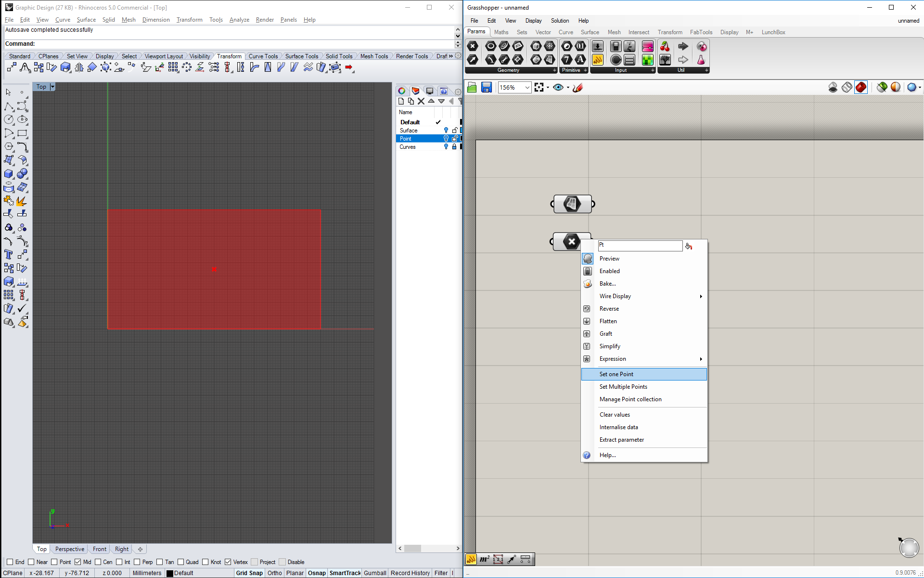Viewport: 924px width, 578px height.
Task: Click the Pt name field in context menu
Action: tap(640, 246)
